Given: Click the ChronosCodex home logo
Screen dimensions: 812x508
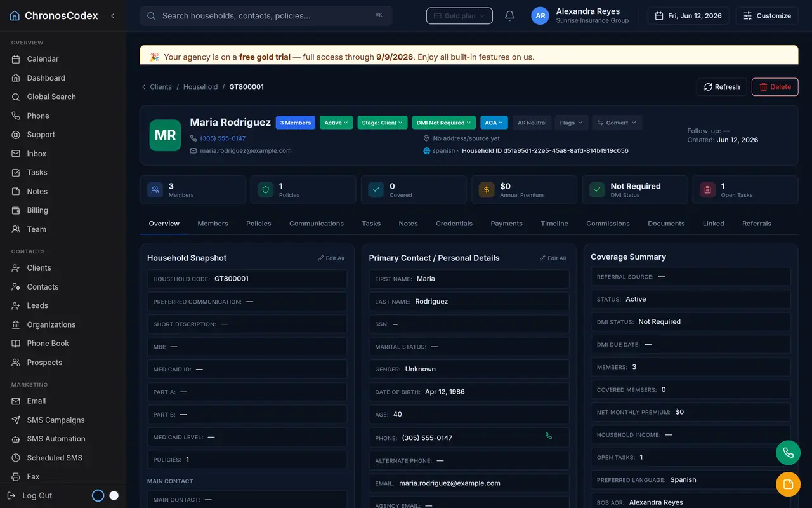Looking at the screenshot, I should tap(54, 16).
